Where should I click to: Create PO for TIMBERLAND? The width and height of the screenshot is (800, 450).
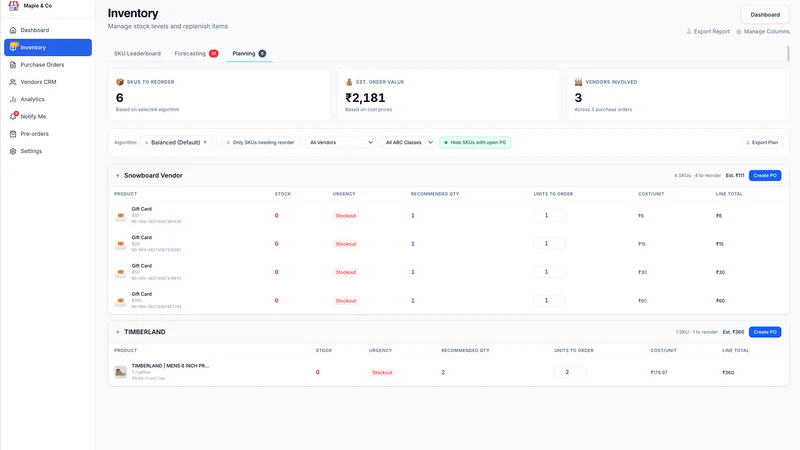click(765, 332)
